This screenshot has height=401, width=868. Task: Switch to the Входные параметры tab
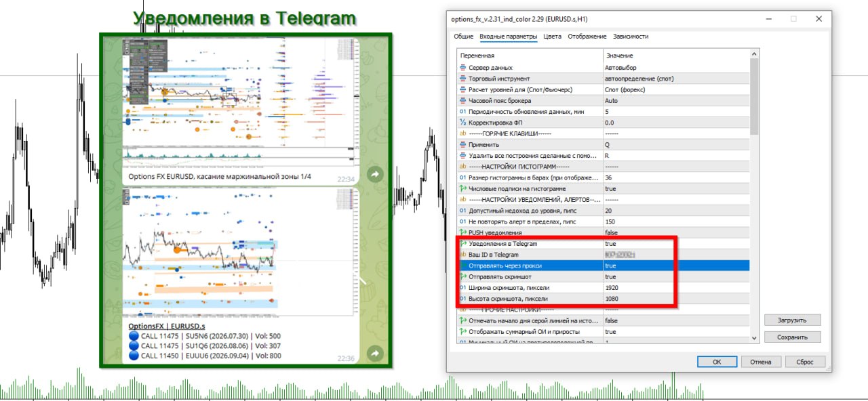pyautogui.click(x=509, y=37)
